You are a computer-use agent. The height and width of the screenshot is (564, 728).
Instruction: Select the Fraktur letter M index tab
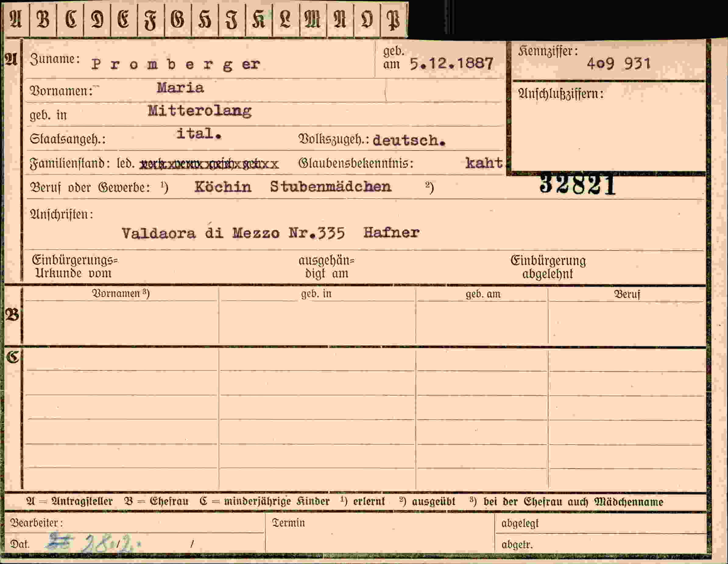tap(313, 19)
